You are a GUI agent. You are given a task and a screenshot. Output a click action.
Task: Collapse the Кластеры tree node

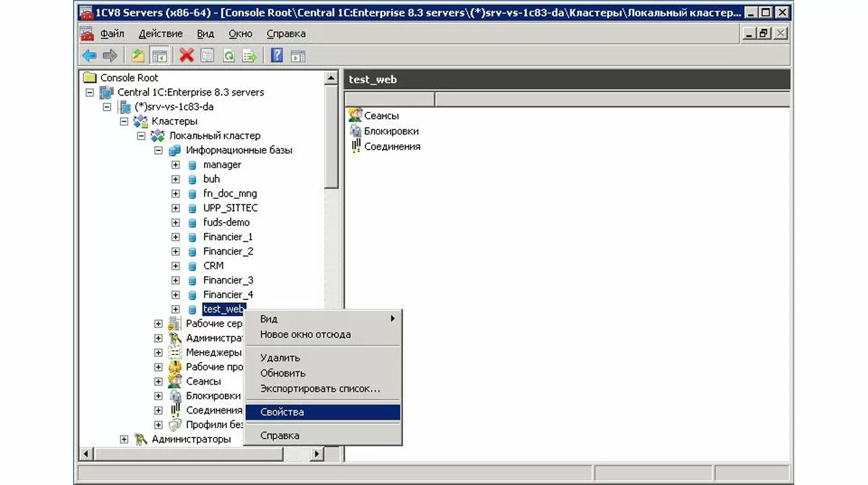(124, 121)
